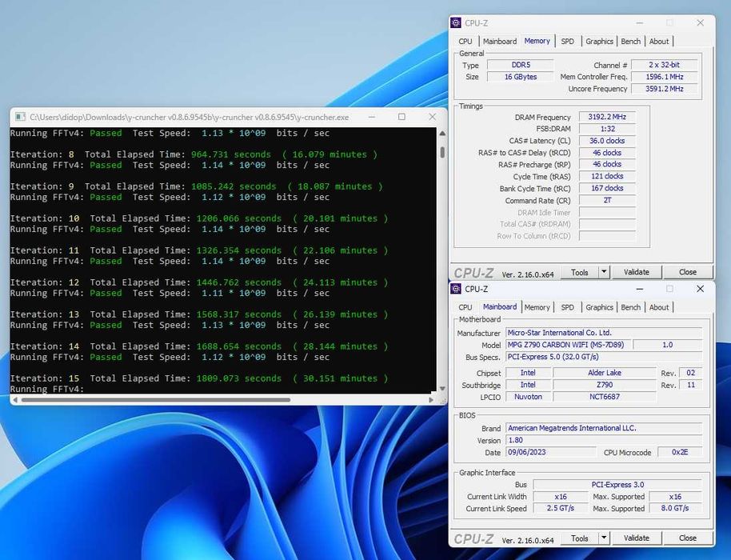731x560 pixels.
Task: Click DRAM Frequency value 3192.2 MHz
Action: [x=607, y=117]
